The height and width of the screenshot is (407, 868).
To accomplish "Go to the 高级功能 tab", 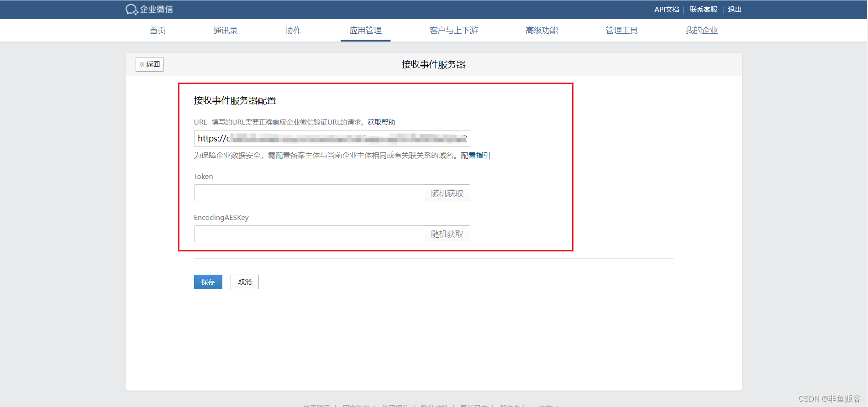I will 542,31.
